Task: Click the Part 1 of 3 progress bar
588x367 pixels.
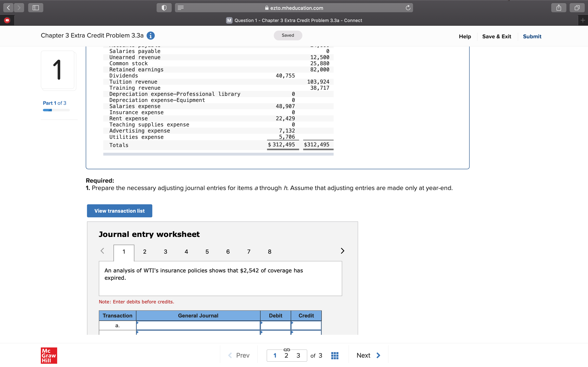Action: pos(56,110)
